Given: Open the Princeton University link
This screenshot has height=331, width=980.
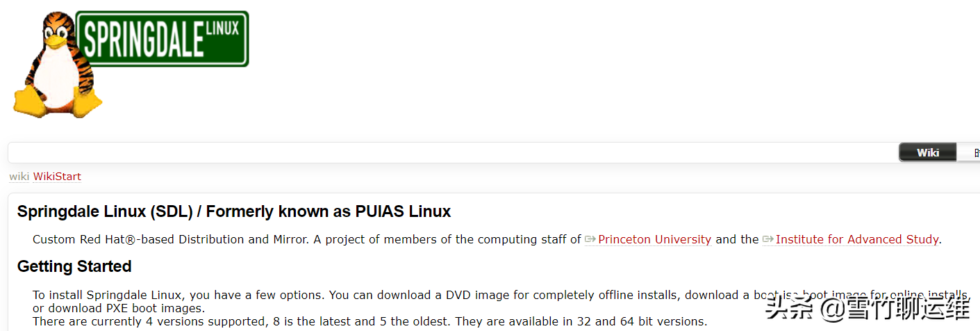Looking at the screenshot, I should click(x=654, y=239).
